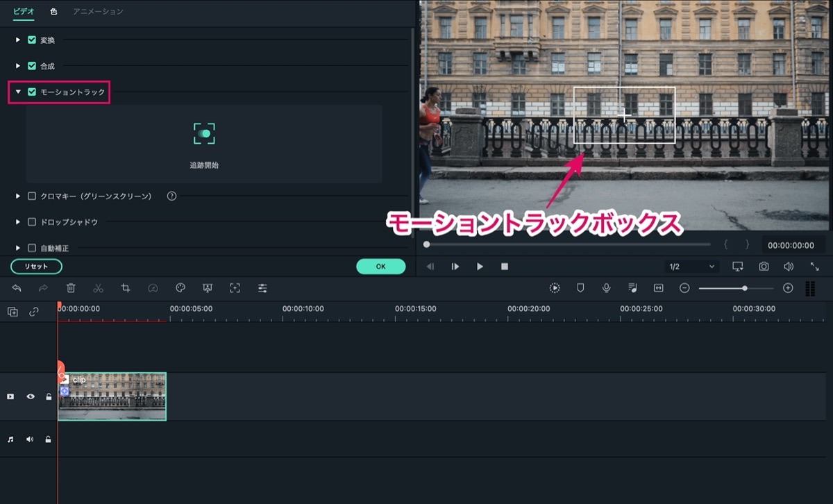Enable the ドロップシャドウ checkbox

pos(32,222)
